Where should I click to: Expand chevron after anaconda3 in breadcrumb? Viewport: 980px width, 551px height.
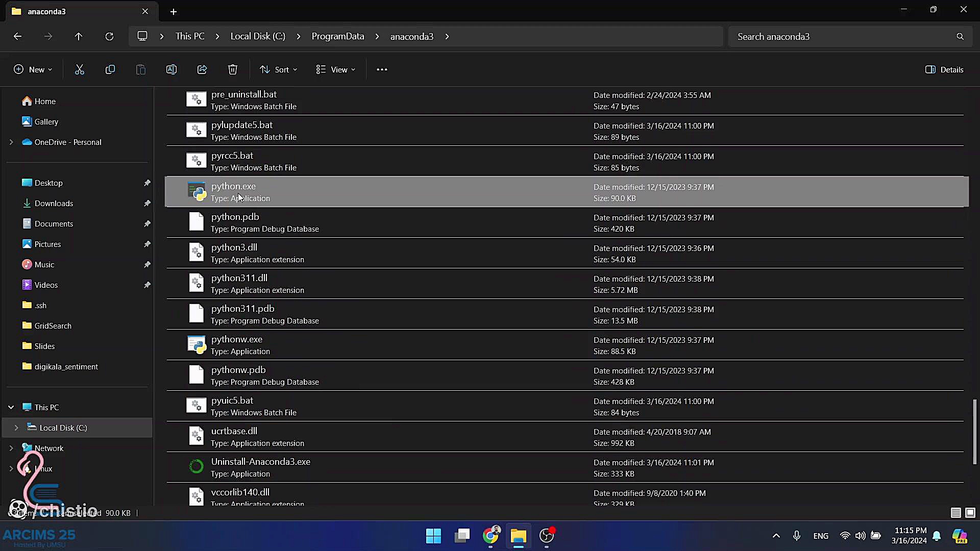(447, 37)
